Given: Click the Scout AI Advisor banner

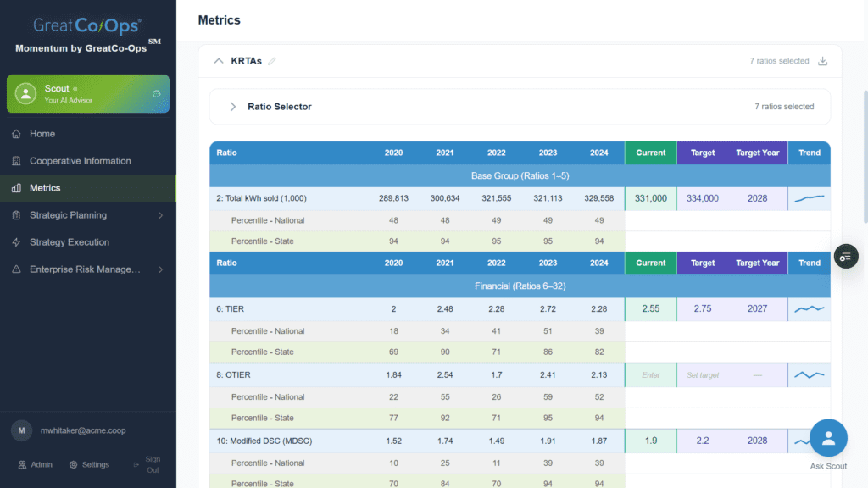Looking at the screenshot, I should (x=88, y=94).
